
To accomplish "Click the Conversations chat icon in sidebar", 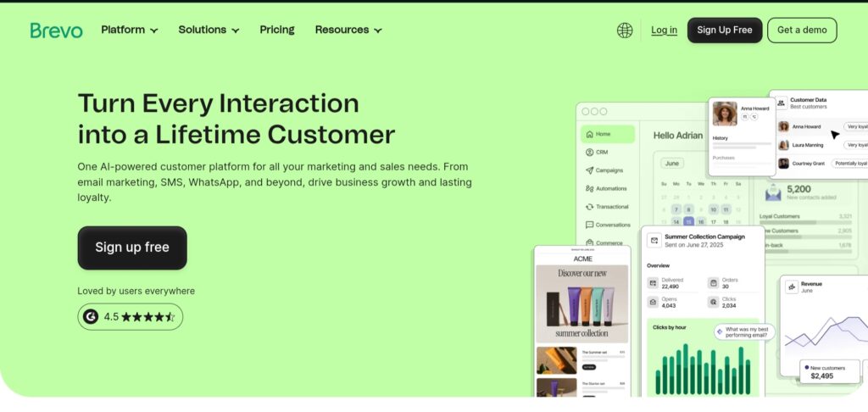I will click(589, 225).
